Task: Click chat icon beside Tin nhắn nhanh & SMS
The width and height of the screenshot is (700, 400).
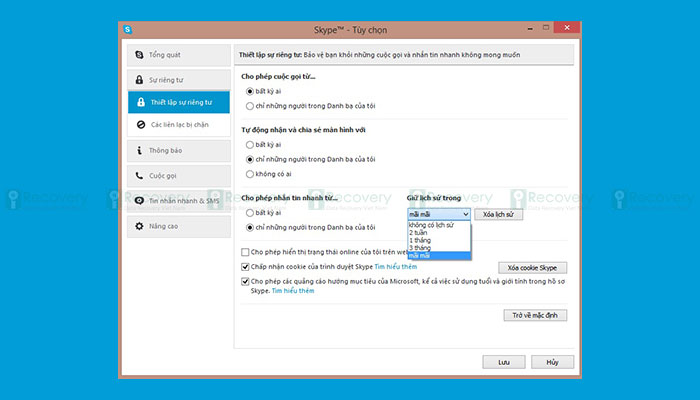Action: 139,201
